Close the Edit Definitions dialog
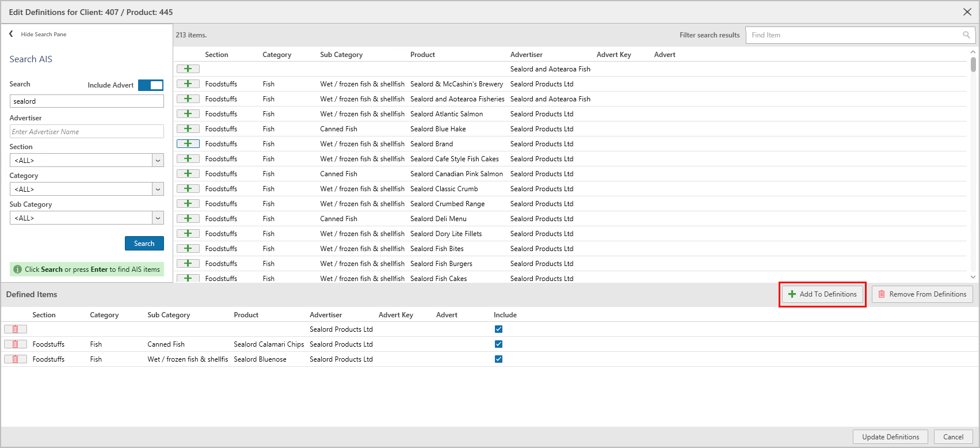Image resolution: width=980 pixels, height=448 pixels. tap(967, 12)
